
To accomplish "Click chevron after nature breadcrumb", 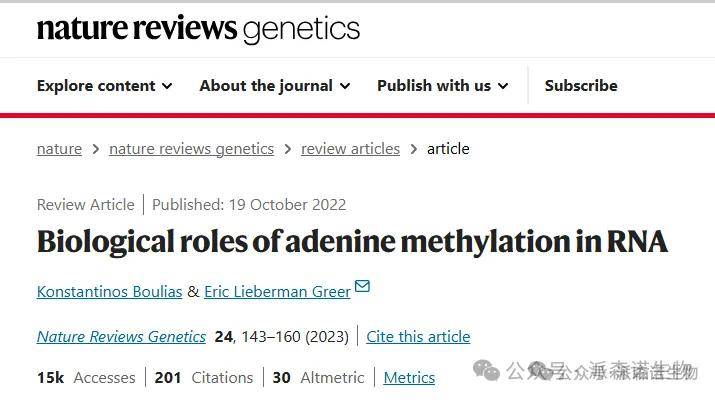I will (95, 149).
